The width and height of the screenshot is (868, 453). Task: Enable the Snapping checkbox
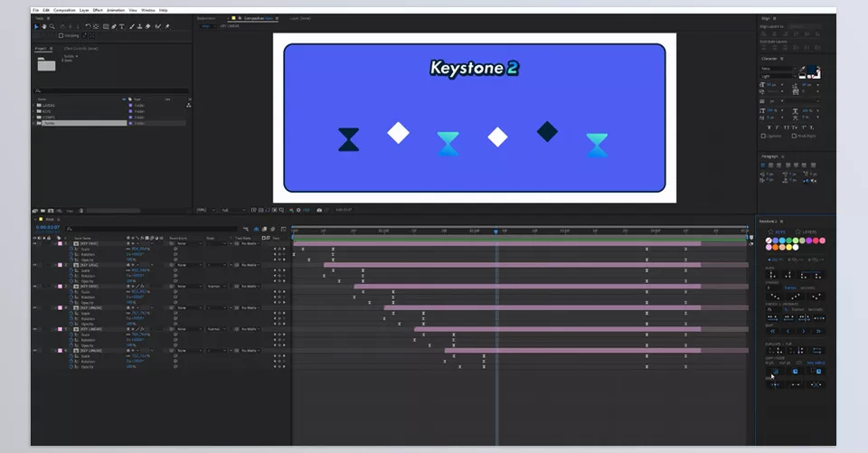(61, 35)
